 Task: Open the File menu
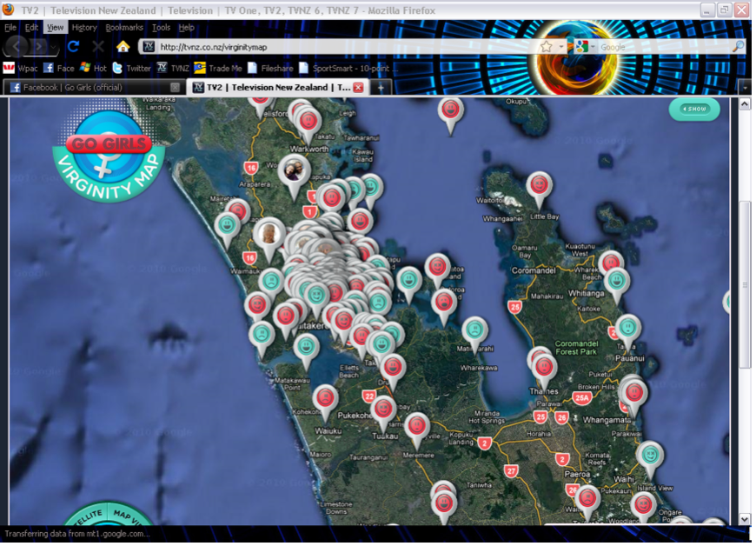tap(10, 28)
